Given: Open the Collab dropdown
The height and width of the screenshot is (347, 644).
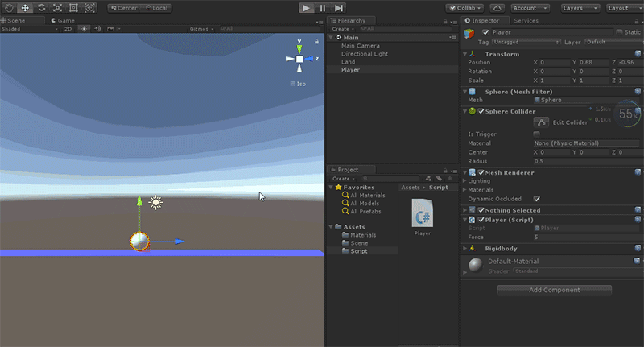Looking at the screenshot, I should [x=464, y=8].
